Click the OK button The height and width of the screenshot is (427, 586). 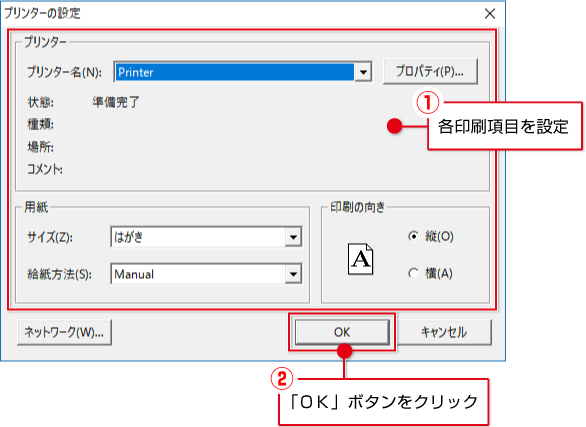click(342, 332)
